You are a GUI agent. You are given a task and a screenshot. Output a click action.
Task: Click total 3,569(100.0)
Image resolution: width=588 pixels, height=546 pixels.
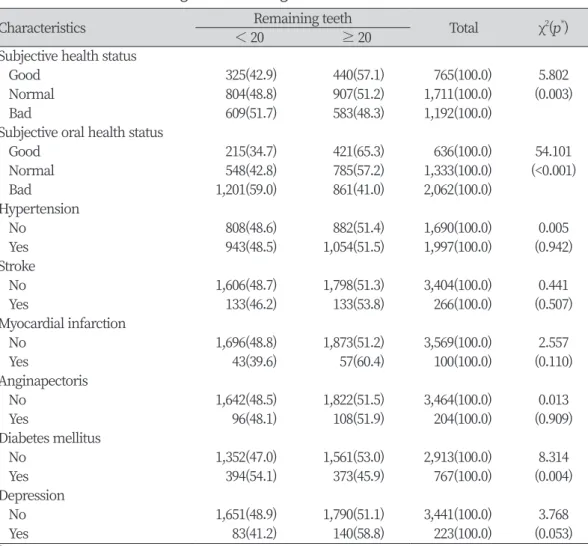pyautogui.click(x=458, y=343)
